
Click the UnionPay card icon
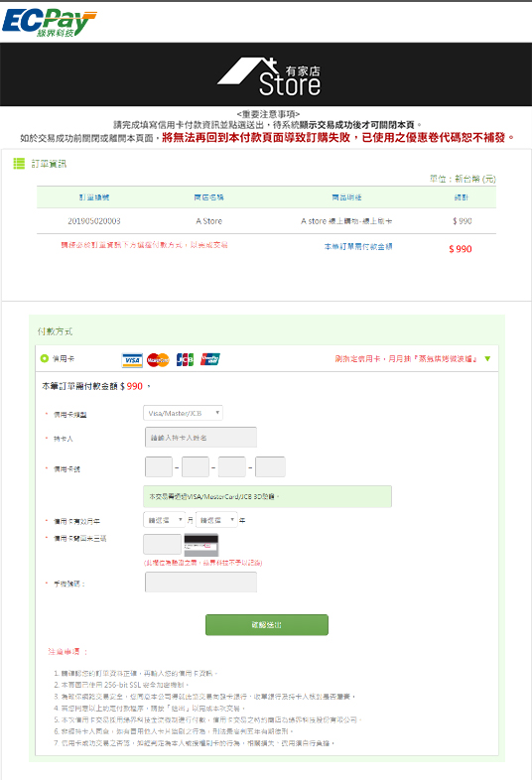point(210,358)
